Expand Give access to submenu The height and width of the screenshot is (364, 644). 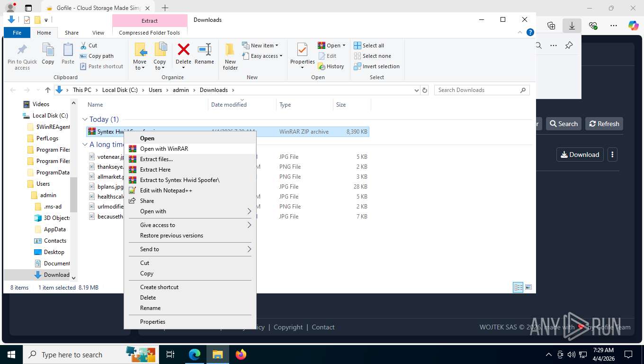coord(190,225)
